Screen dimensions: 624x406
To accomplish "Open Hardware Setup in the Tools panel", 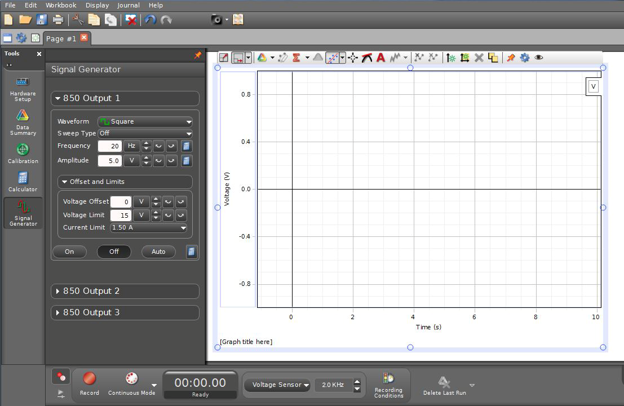I will (x=22, y=88).
